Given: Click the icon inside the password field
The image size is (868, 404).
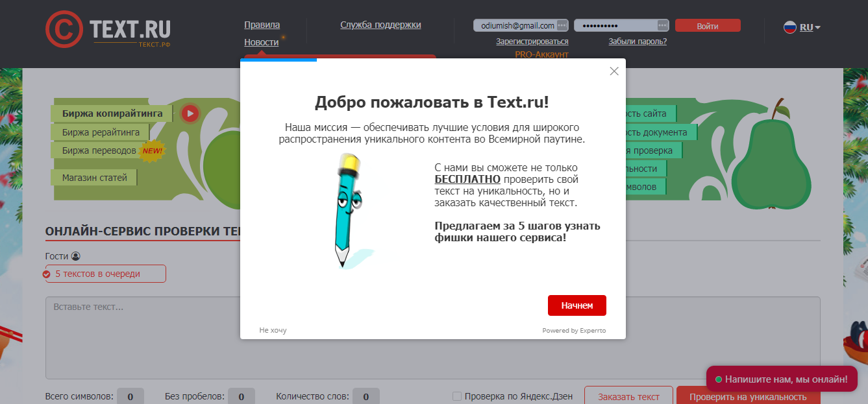Looking at the screenshot, I should [x=662, y=25].
